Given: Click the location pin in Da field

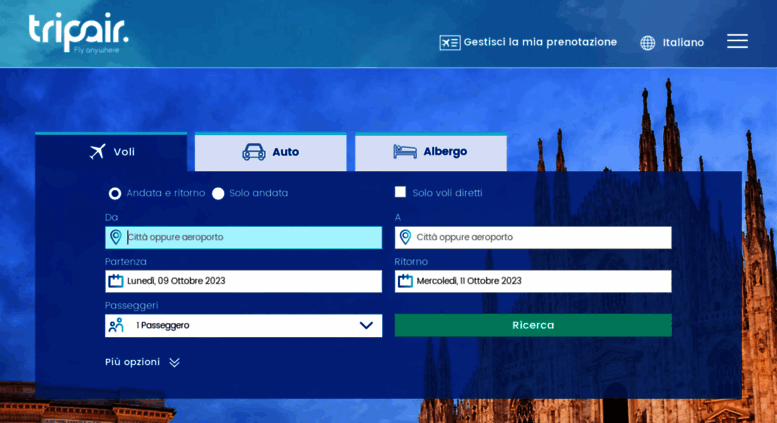Looking at the screenshot, I should coord(115,237).
